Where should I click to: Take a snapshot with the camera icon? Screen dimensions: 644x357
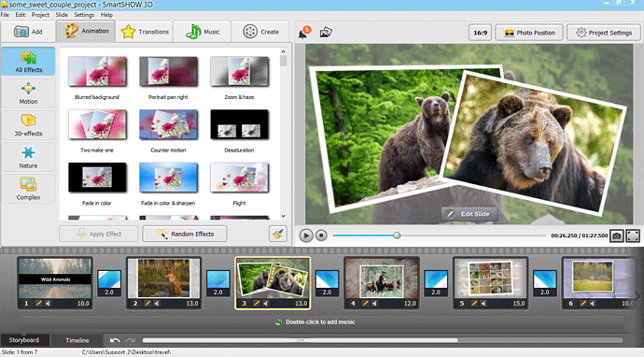click(x=617, y=236)
